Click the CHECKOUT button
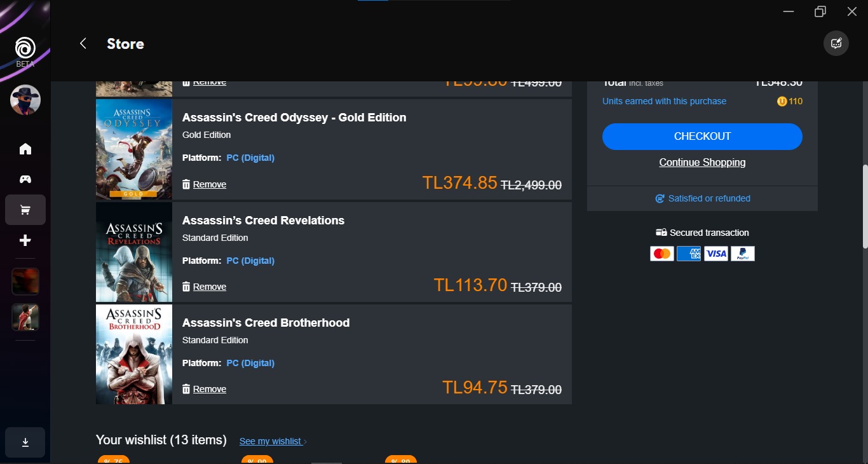This screenshot has height=464, width=868. [702, 137]
